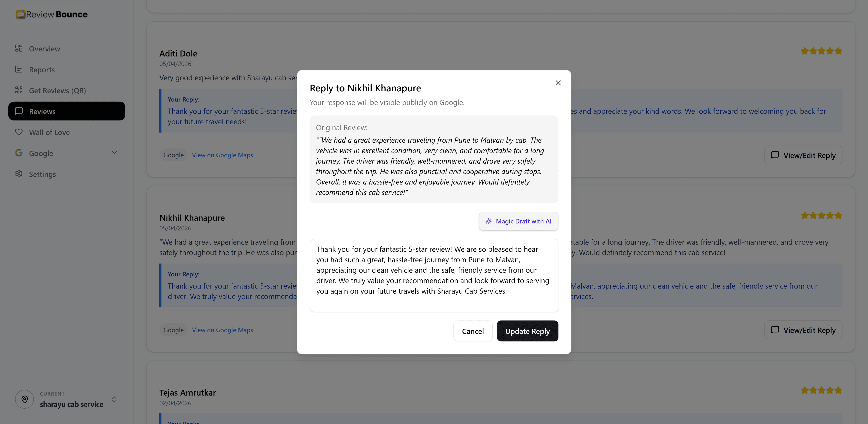The height and width of the screenshot is (424, 868).
Task: Click the Review Bounce logo
Action: point(52,14)
